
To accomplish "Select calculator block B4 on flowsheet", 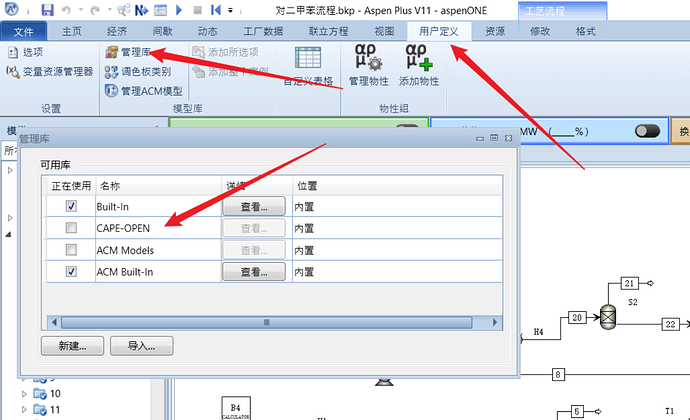I will point(236,409).
